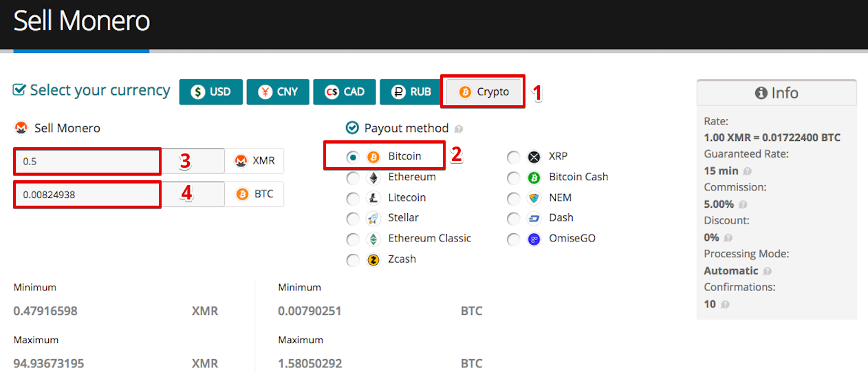The image size is (868, 379).
Task: Click the help icon beside Automatic
Action: coord(768,272)
